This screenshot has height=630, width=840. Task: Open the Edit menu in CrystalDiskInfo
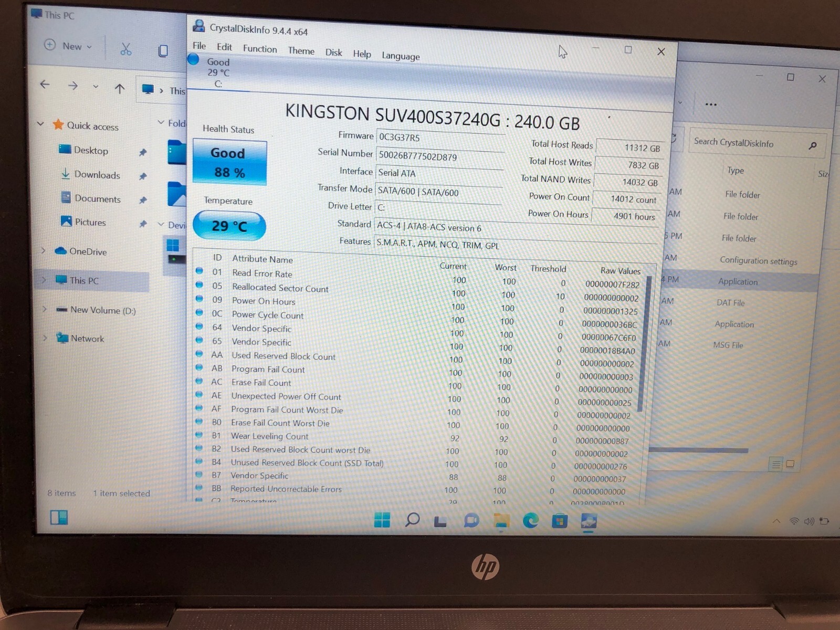(224, 47)
